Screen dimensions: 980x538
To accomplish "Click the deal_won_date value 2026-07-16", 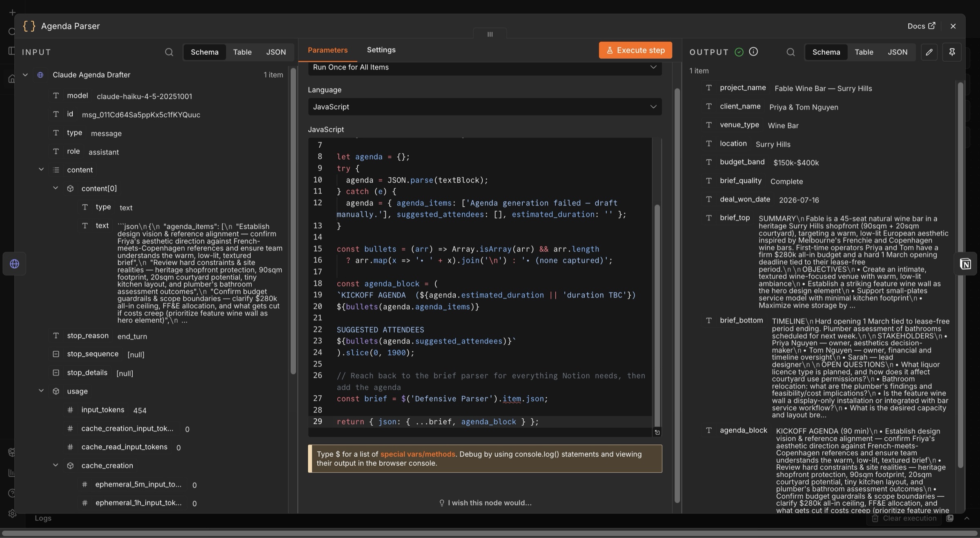I will point(799,200).
